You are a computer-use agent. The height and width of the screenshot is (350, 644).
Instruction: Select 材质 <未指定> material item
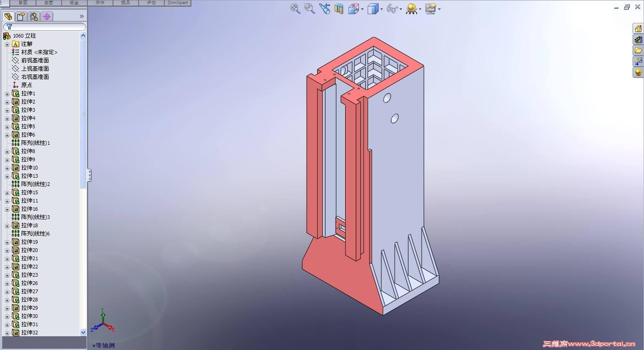[x=39, y=52]
